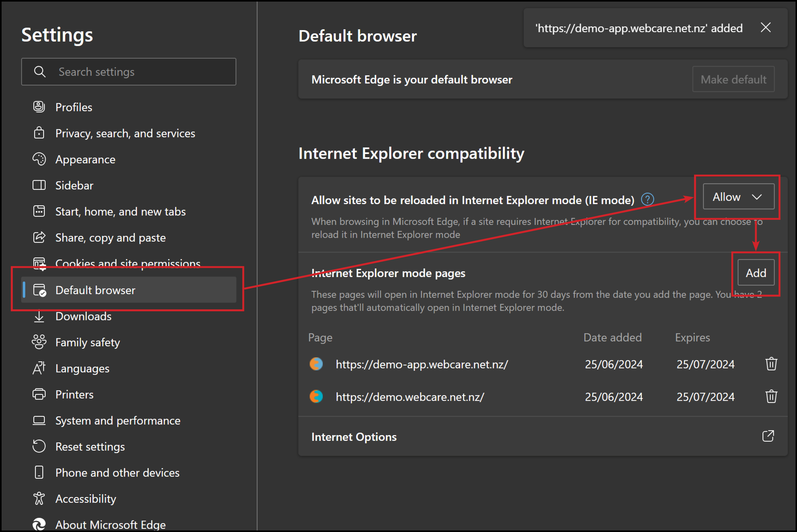The height and width of the screenshot is (532, 797).
Task: Click the https://demo-app.webcare.net.nz/ page URL
Action: (422, 364)
